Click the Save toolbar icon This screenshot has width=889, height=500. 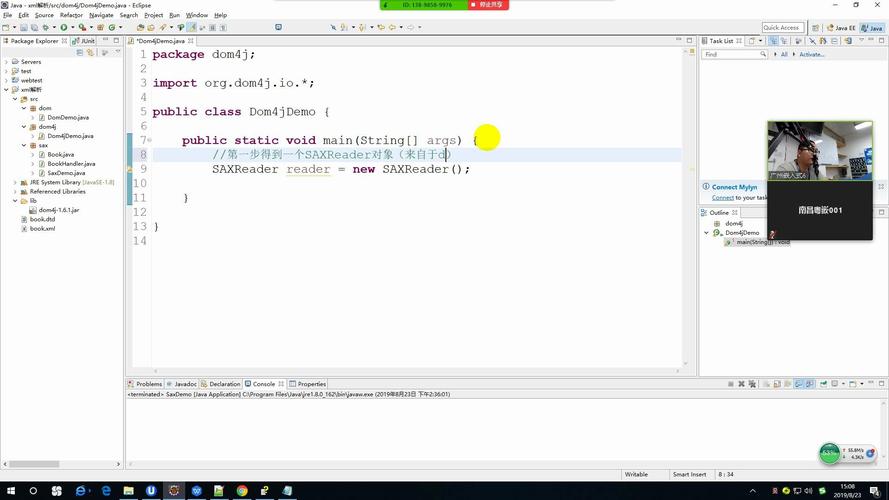(x=24, y=27)
